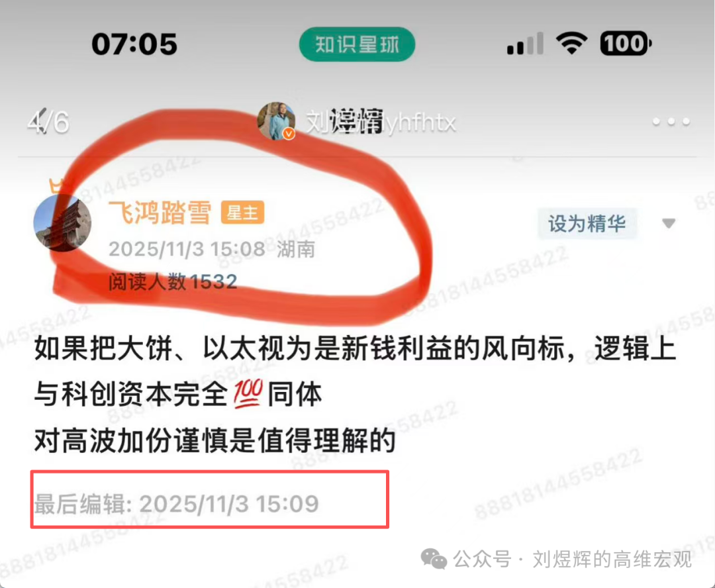Image resolution: width=715 pixels, height=588 pixels.
Task: Tap the cellular signal bars
Action: pos(525,44)
